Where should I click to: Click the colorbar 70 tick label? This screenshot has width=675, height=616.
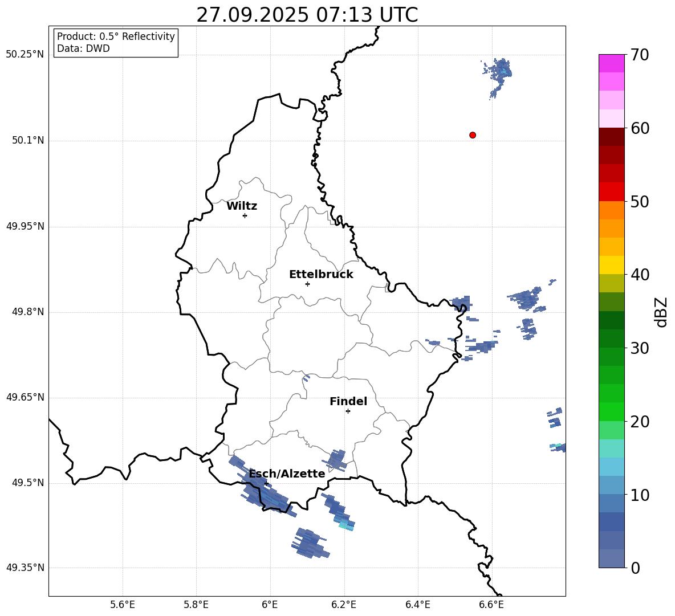640,55
